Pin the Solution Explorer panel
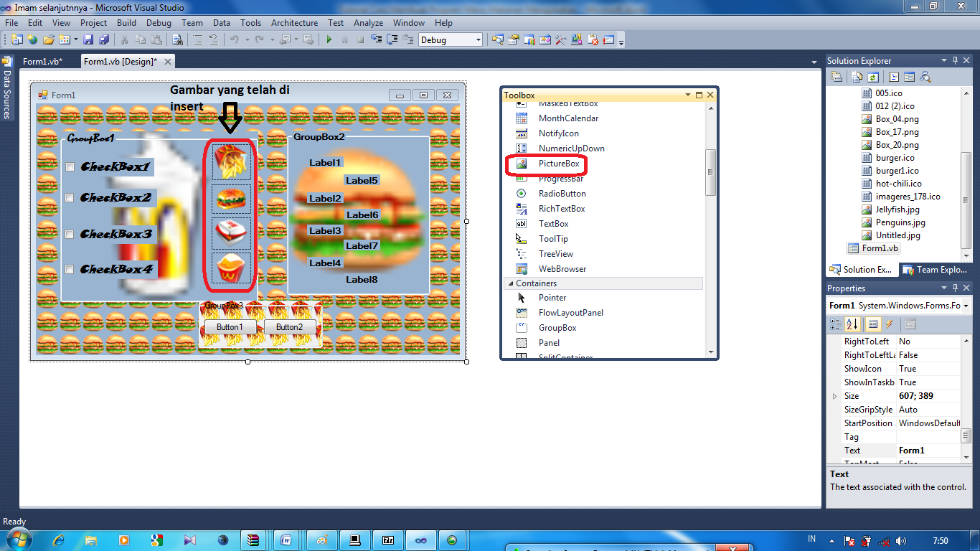 tap(955, 60)
